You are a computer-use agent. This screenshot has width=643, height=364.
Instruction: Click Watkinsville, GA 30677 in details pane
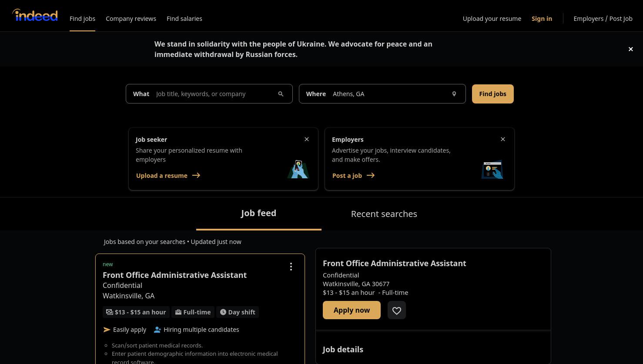(x=356, y=284)
